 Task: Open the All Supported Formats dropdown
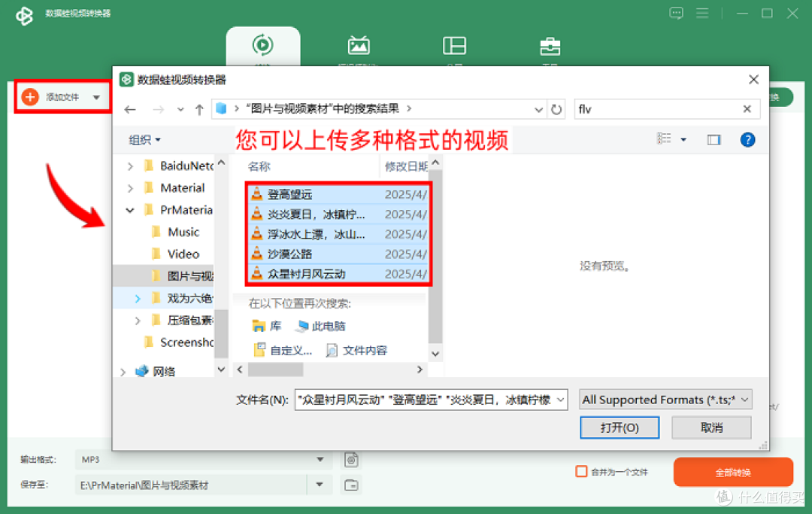tap(665, 400)
